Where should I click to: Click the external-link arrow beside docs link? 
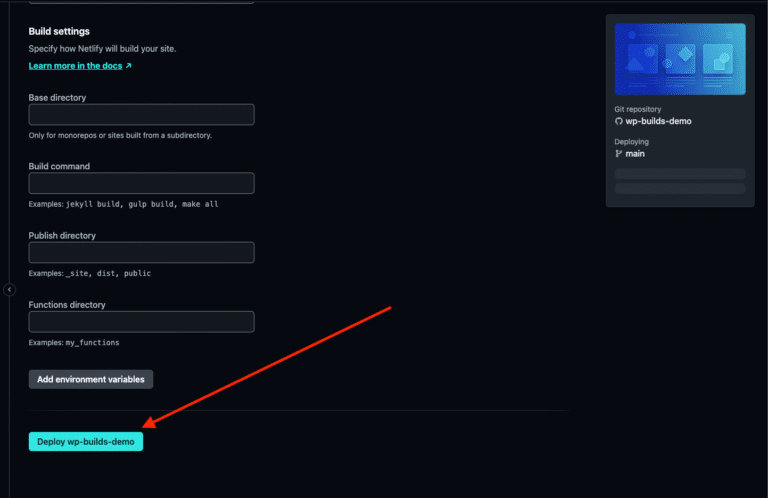128,66
